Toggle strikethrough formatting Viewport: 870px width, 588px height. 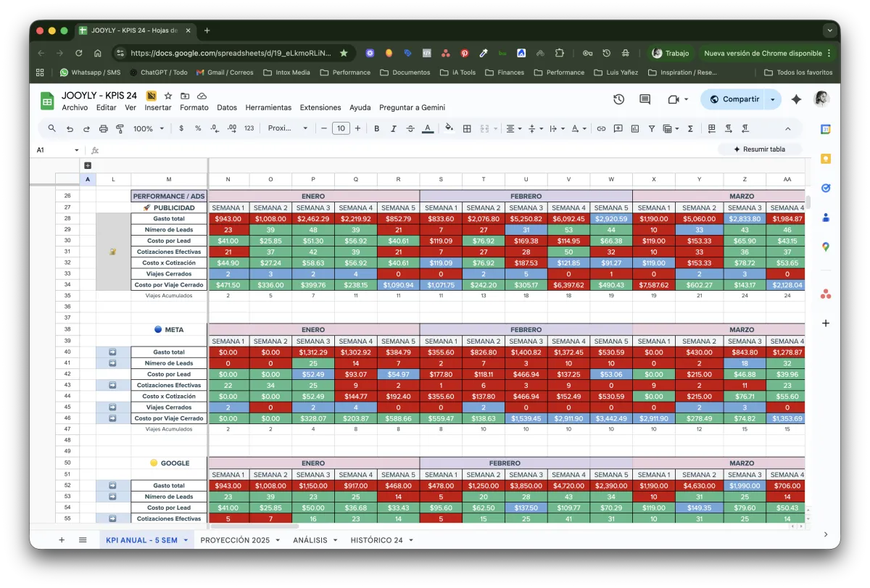pyautogui.click(x=410, y=128)
